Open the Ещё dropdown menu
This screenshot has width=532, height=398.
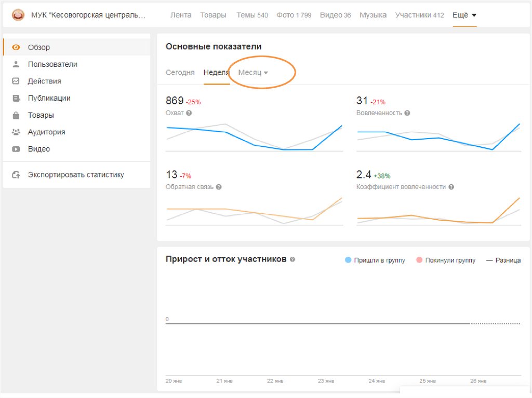[x=464, y=15]
